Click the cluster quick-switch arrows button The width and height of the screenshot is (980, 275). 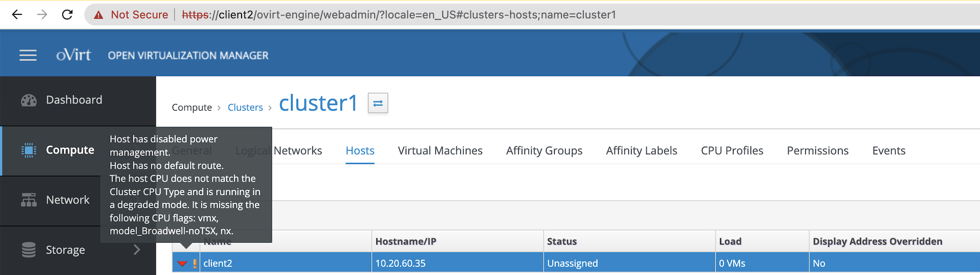tap(378, 103)
